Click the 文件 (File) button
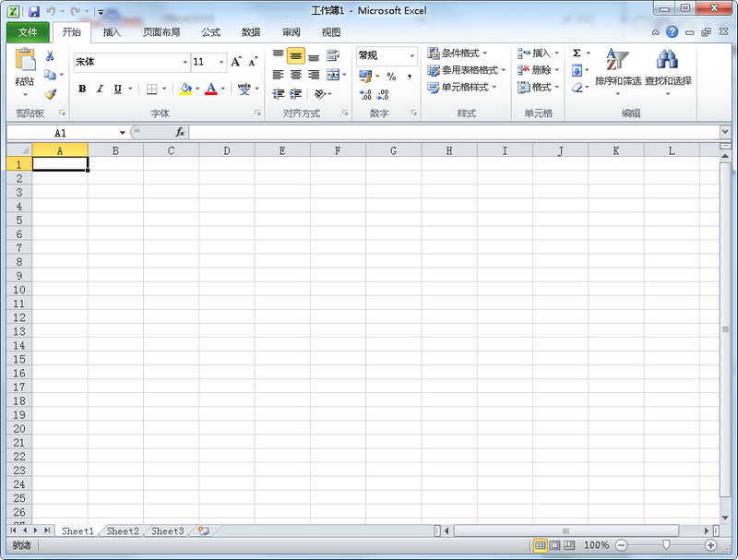738x560 pixels. pyautogui.click(x=27, y=30)
